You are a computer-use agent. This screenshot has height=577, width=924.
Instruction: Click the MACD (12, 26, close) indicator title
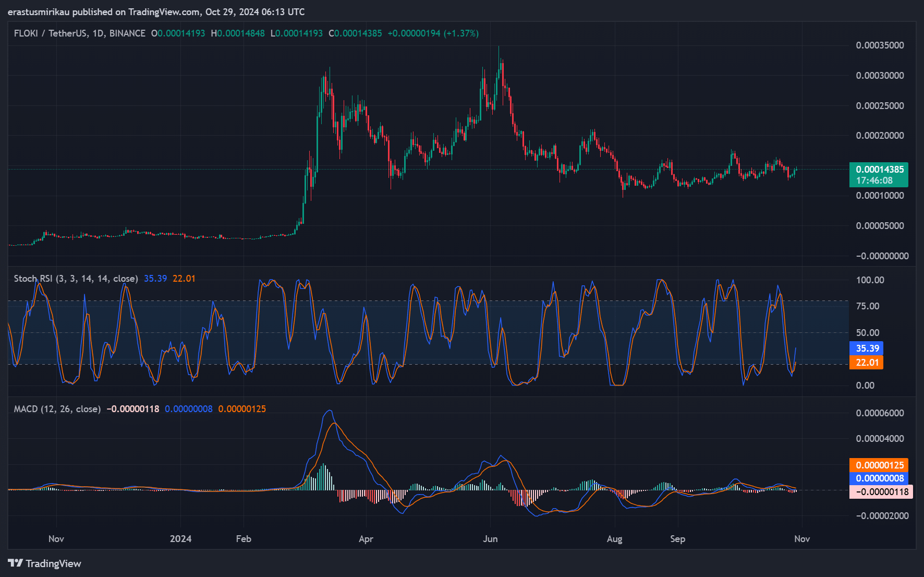click(57, 409)
